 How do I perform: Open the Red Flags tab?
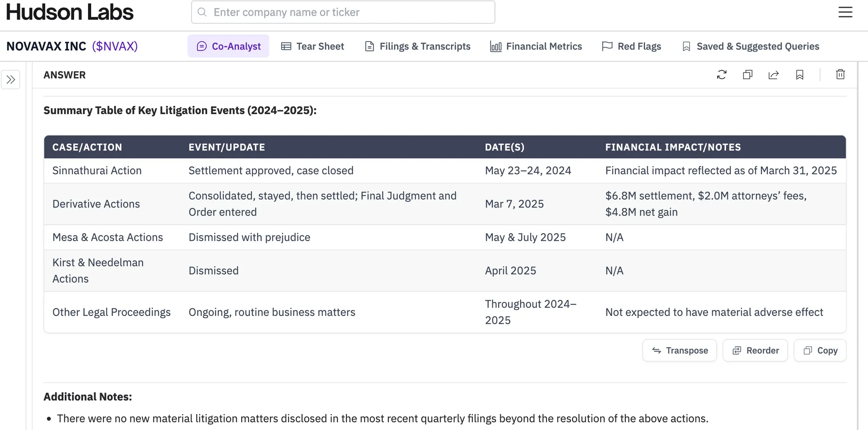pos(632,46)
